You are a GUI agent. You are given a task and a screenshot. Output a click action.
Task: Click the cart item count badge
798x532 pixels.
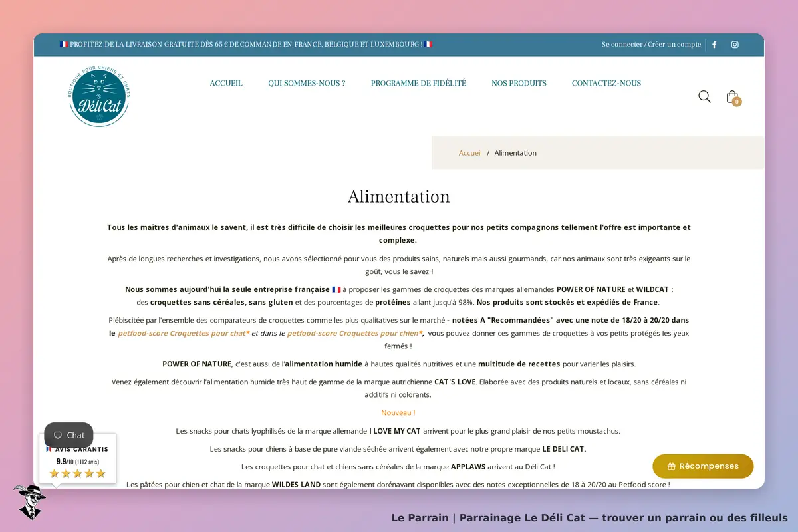pos(737,102)
